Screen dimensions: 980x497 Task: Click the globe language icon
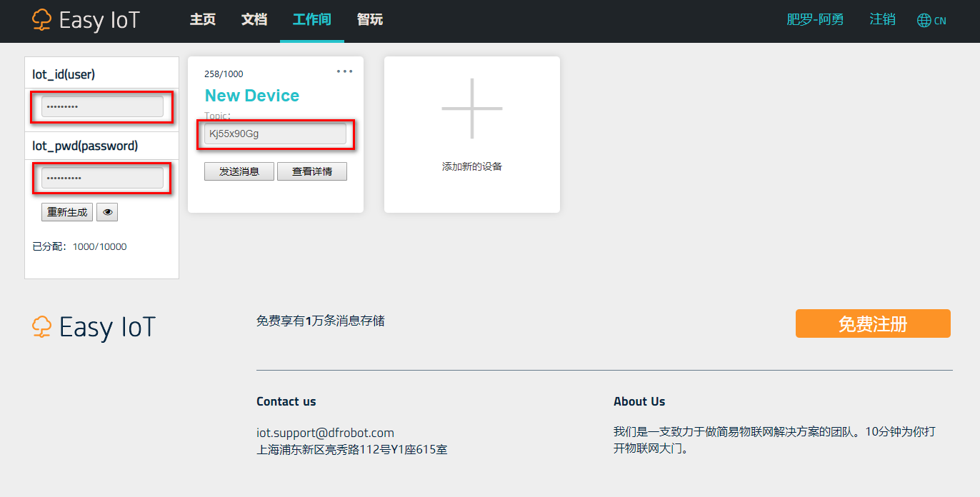coord(924,21)
